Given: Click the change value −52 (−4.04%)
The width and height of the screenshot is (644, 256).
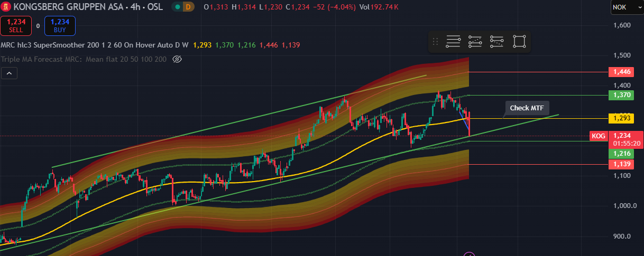Looking at the screenshot, I should pyautogui.click(x=334, y=7).
